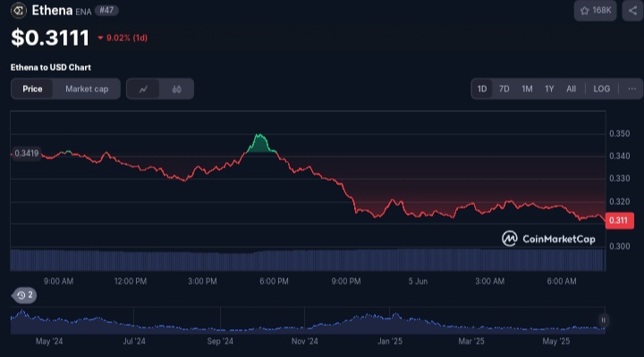Click the 5 Jun date axis label

418,282
